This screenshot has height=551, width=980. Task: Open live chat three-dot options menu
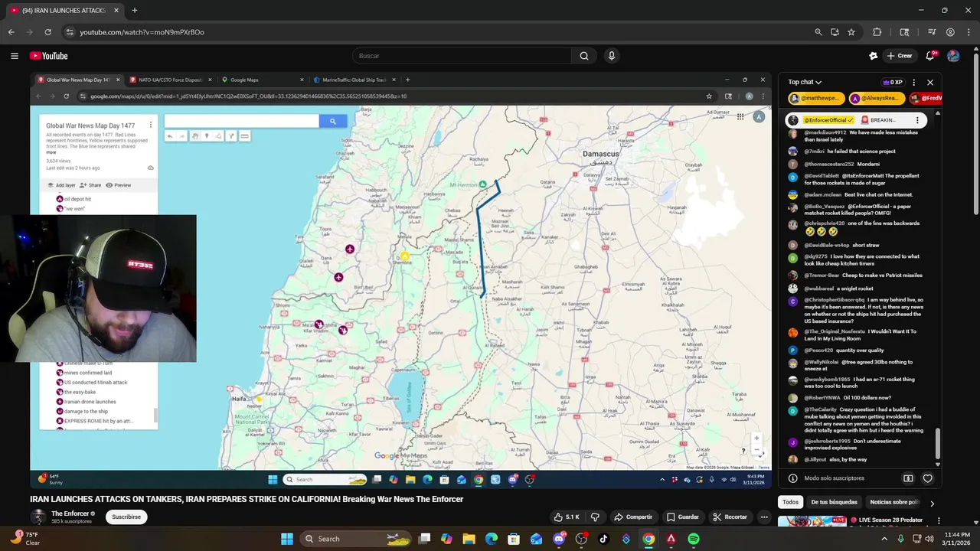[913, 82]
